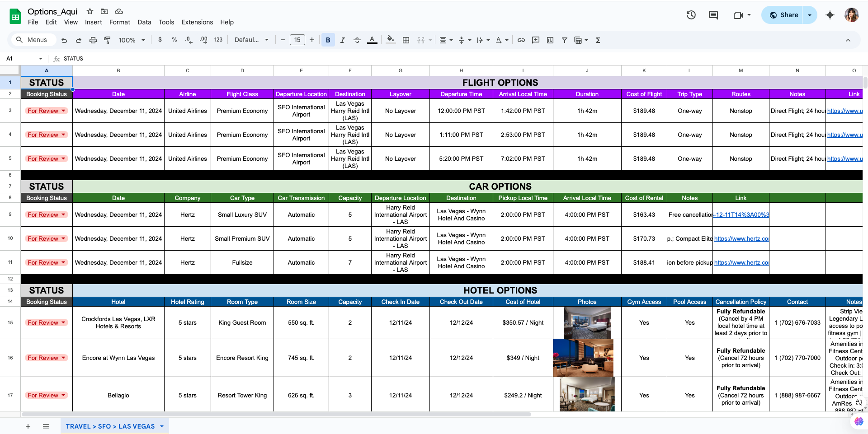Open the 123 number format menu
Image resolution: width=868 pixels, height=434 pixels.
point(218,40)
